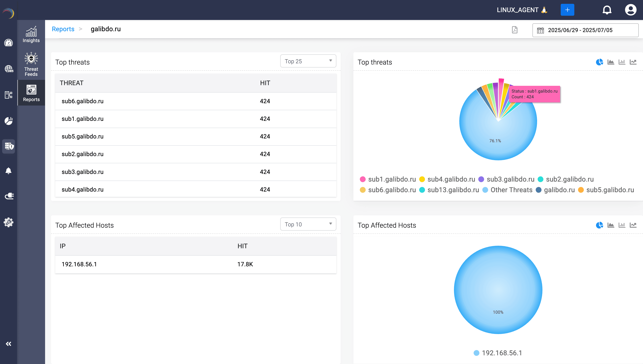The height and width of the screenshot is (364, 643).
Task: Switch Top threats to bar chart view
Action: click(622, 62)
